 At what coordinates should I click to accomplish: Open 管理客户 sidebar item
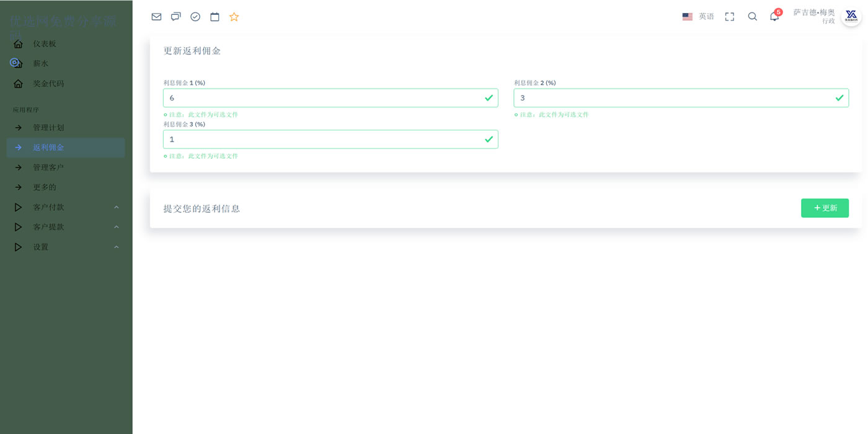pyautogui.click(x=48, y=167)
